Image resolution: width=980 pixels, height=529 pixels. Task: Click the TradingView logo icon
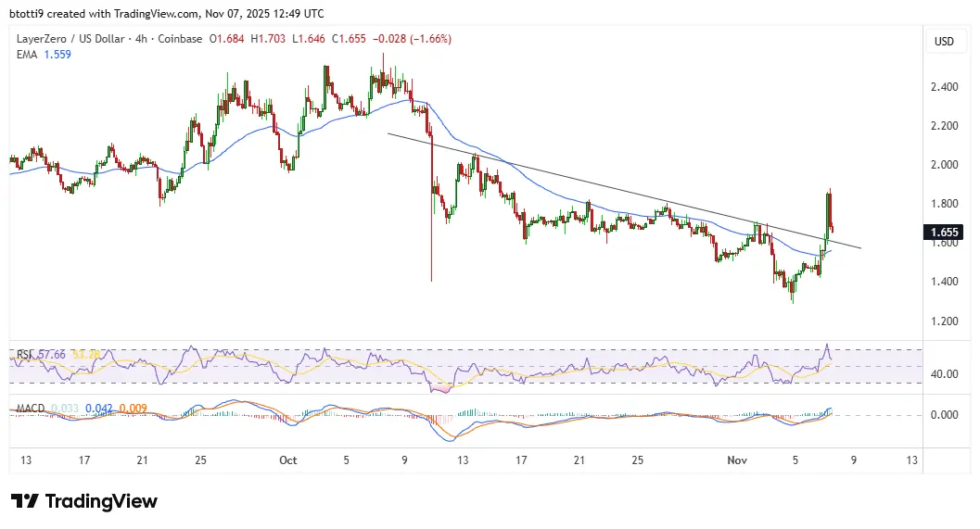click(25, 501)
